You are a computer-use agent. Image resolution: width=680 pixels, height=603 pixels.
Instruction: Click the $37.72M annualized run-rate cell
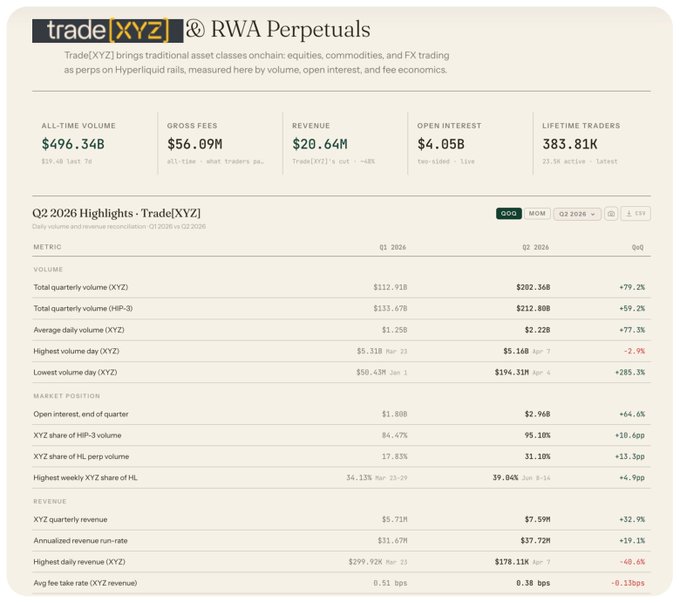(x=535, y=541)
